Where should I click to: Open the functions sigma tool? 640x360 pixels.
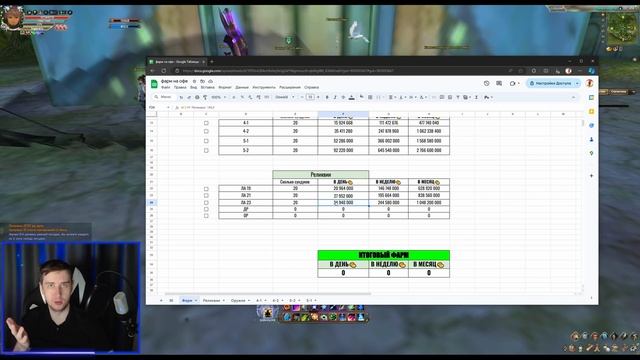coord(476,97)
